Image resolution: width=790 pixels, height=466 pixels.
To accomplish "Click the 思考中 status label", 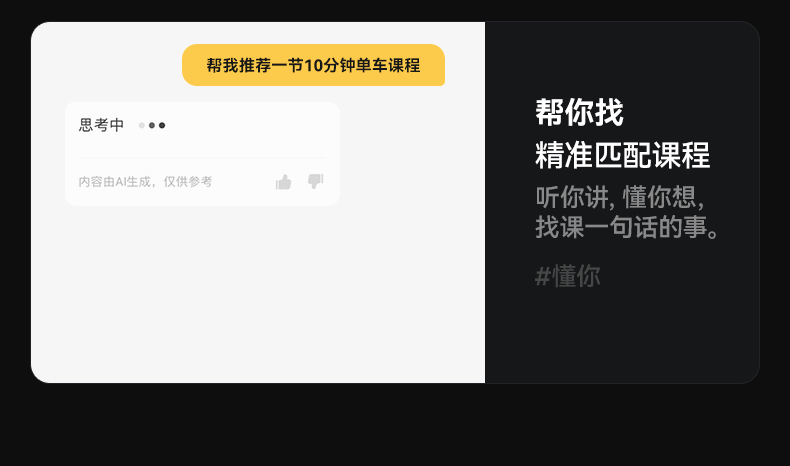I will coord(101,125).
